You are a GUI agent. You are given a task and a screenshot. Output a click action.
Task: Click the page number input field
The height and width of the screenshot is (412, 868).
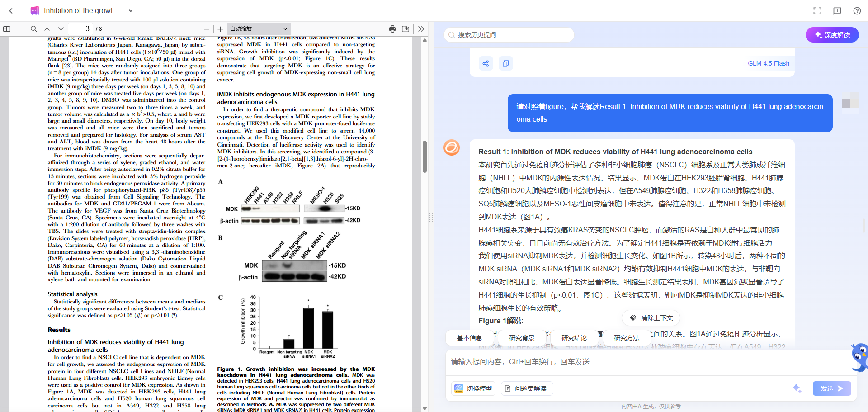[80, 28]
